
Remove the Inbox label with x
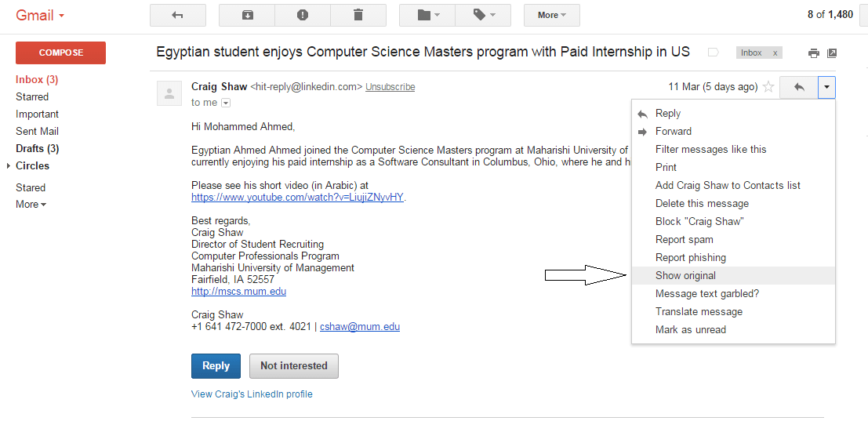tap(775, 53)
